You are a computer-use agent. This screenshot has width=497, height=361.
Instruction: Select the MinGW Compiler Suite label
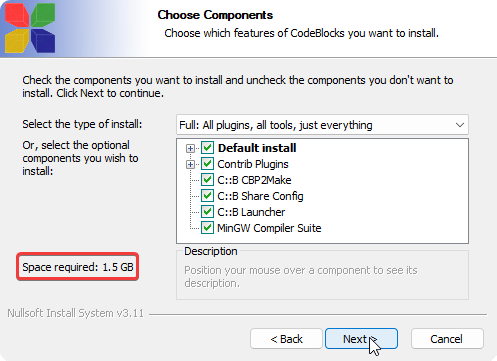[x=269, y=228]
